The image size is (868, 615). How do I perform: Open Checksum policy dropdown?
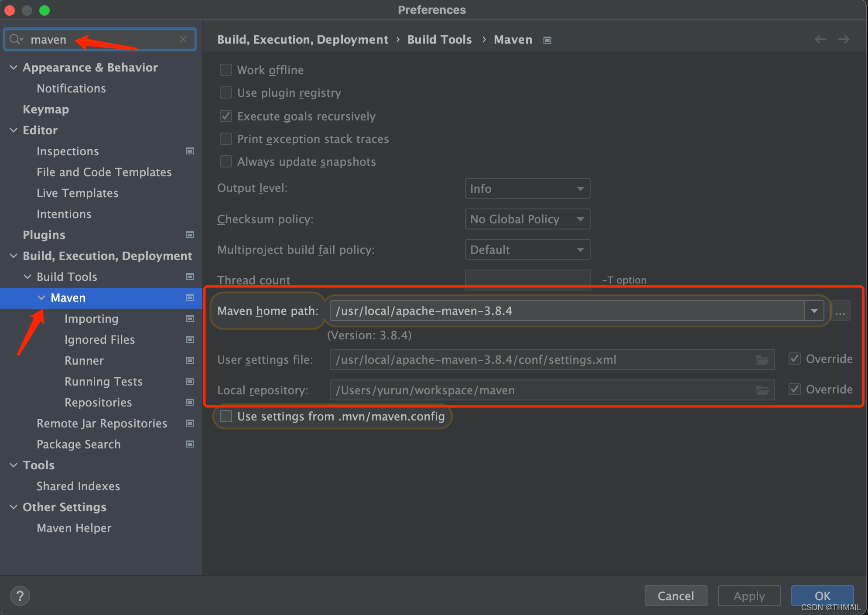click(527, 219)
